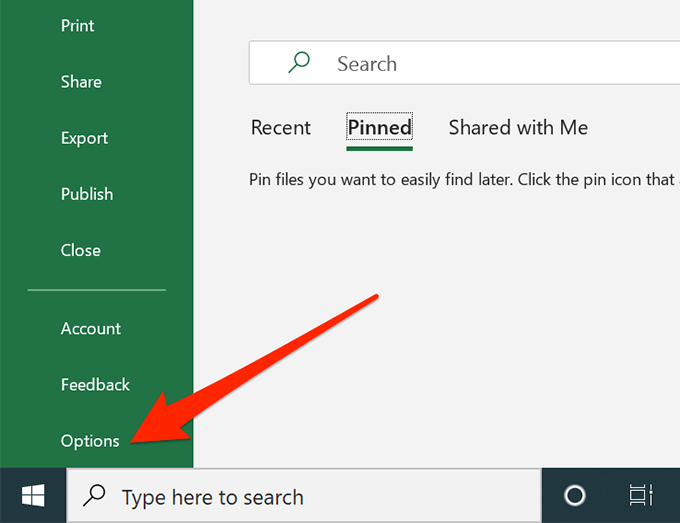Open Task View from the taskbar
Screen dimensions: 680x523
coord(640,496)
